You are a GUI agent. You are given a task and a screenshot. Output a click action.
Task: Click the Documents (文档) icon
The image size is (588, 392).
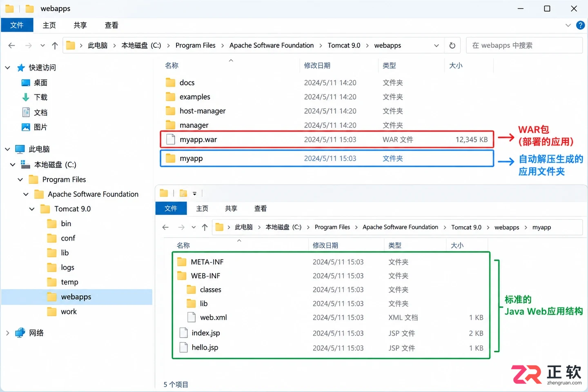(26, 112)
